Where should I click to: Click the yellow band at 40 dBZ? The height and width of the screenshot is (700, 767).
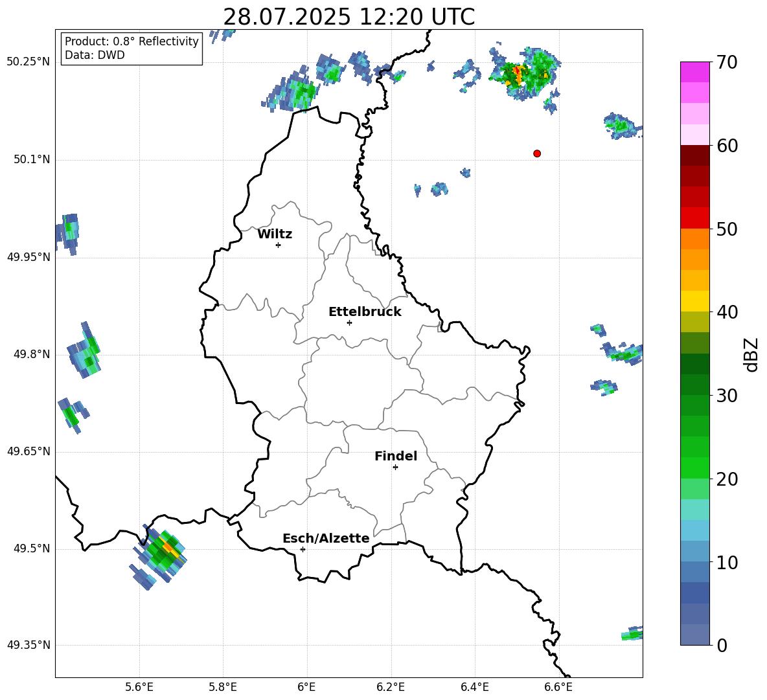point(695,301)
